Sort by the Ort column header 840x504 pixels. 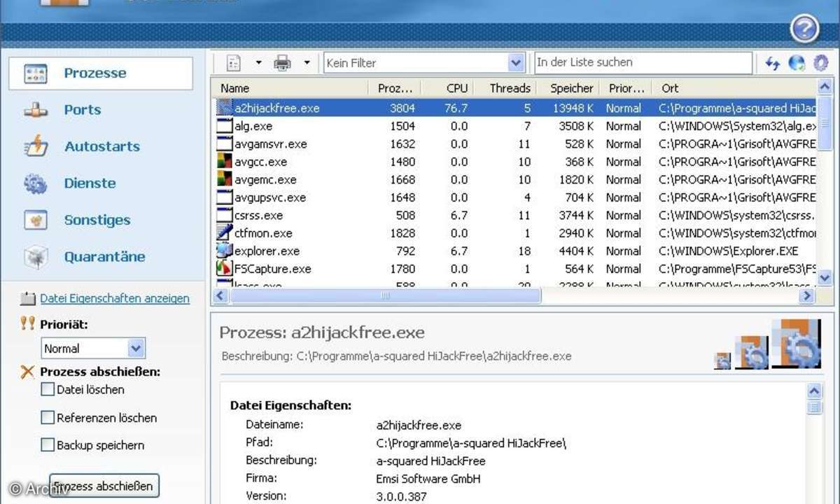pyautogui.click(x=734, y=88)
